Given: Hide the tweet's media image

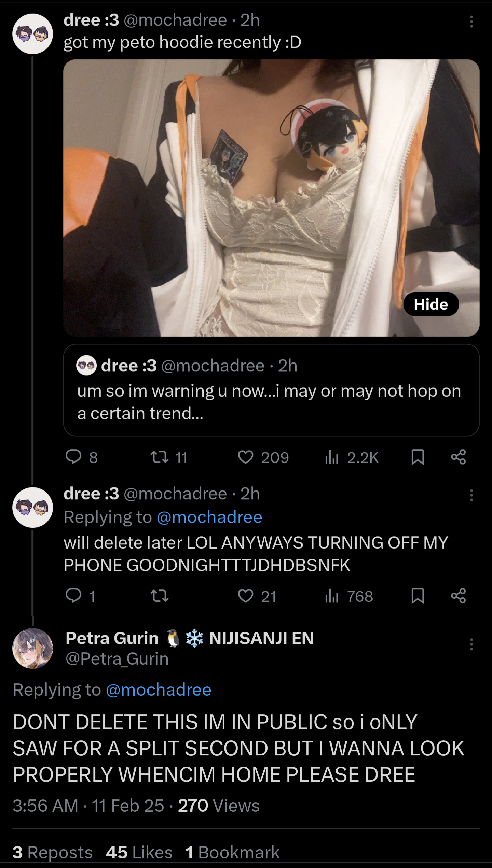Looking at the screenshot, I should click(431, 304).
